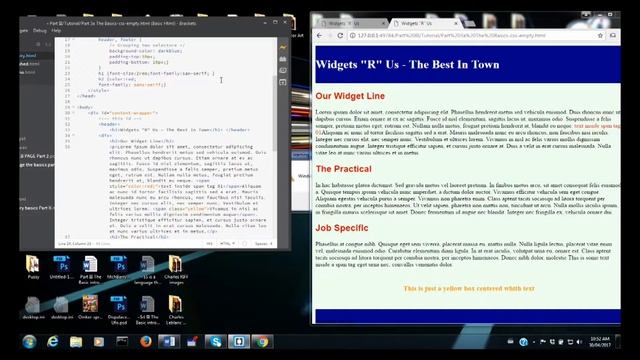Click the vertical scrollbar in Brackets editor
Screen dimensions: 640x360
tap(275, 113)
